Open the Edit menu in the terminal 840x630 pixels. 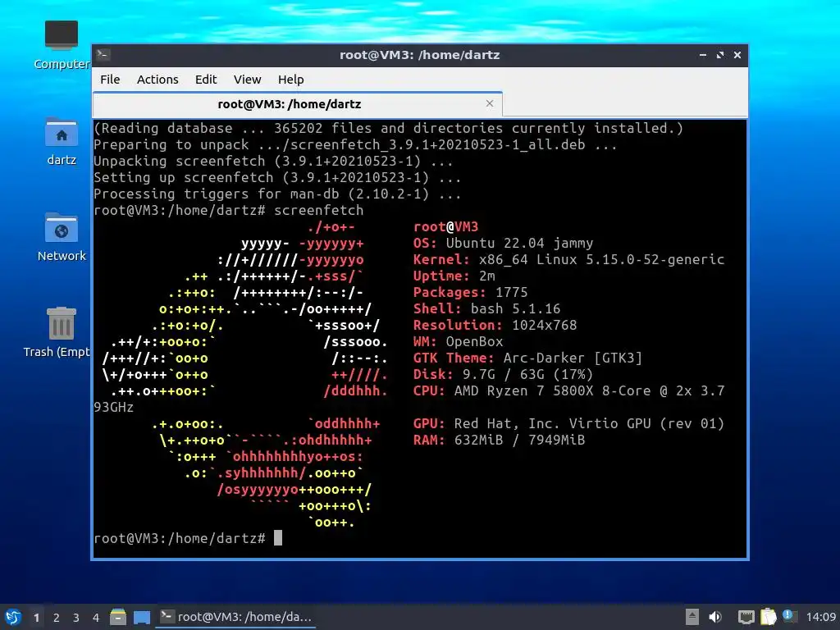(206, 80)
